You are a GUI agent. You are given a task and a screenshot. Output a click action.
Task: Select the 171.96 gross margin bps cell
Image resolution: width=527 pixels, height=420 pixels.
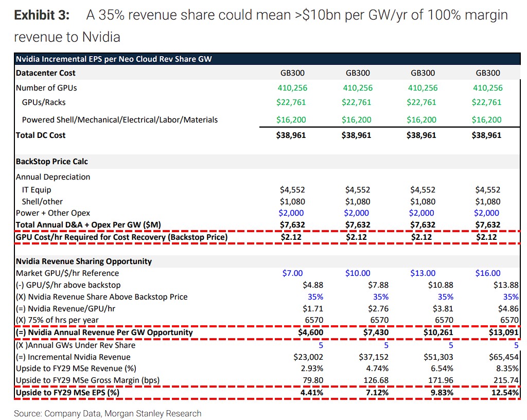[x=441, y=380]
